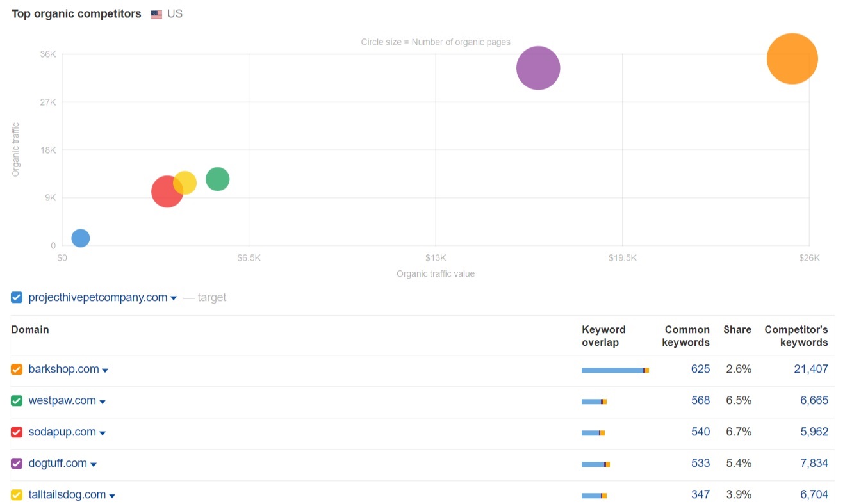This screenshot has width=845, height=504.
Task: Toggle the talltailsdog.com yellow checkbox
Action: [x=17, y=495]
